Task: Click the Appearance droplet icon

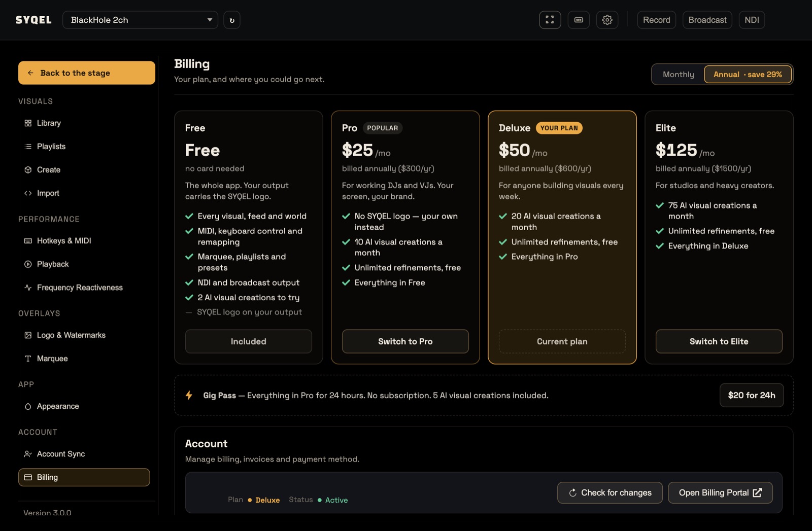Action: 28,406
